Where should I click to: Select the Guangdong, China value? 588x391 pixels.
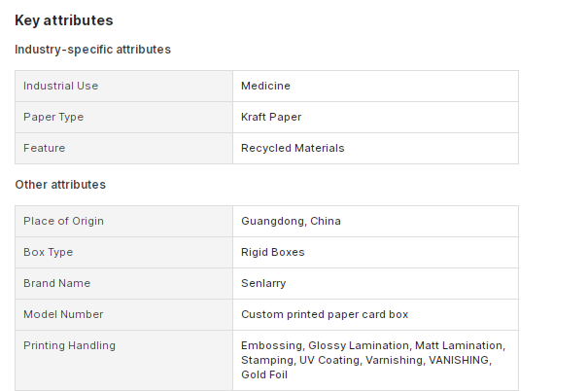(x=291, y=221)
